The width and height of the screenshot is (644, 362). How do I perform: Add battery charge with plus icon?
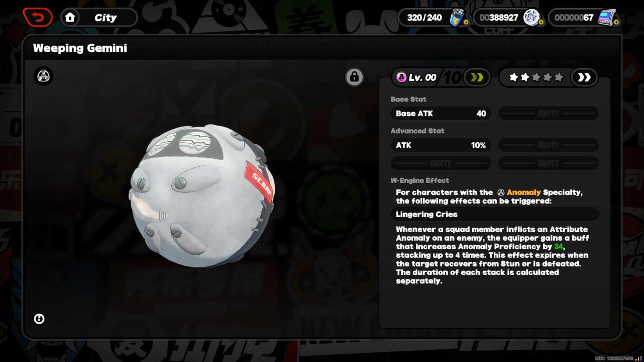tap(466, 23)
